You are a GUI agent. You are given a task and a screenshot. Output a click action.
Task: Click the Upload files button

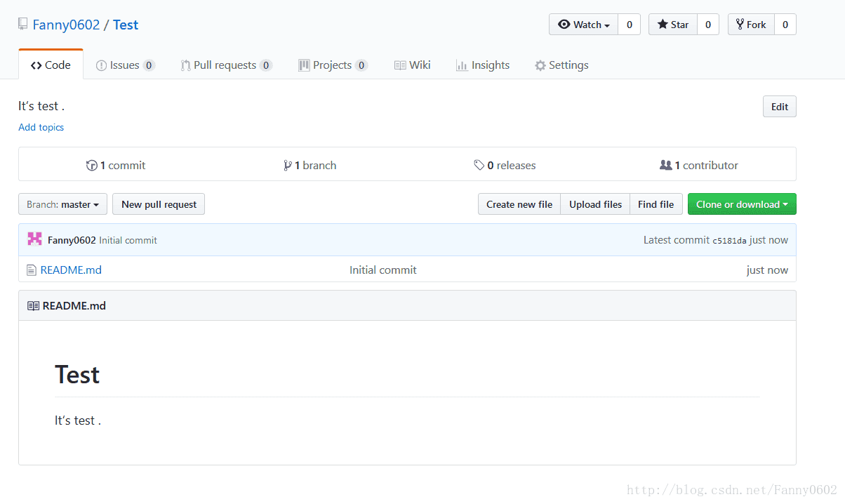595,204
